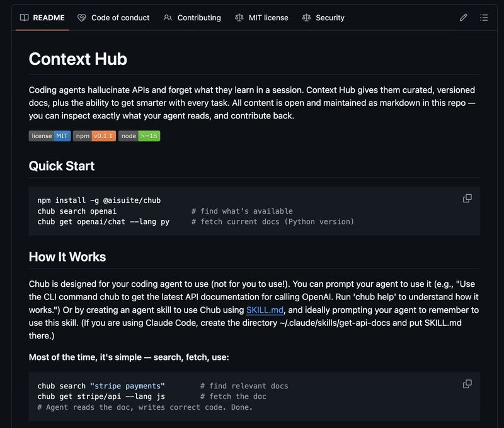Open the SKILL.md link

click(x=265, y=310)
